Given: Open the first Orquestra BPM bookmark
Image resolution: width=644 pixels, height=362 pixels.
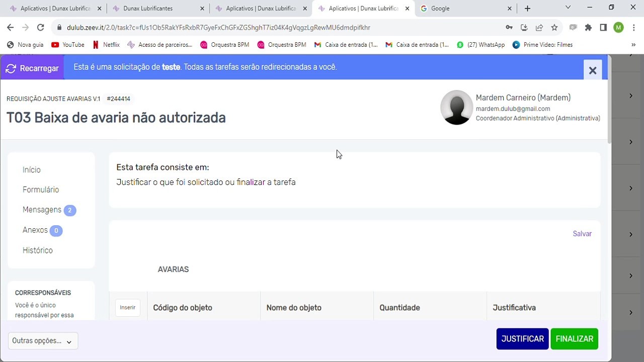Looking at the screenshot, I should pos(224,45).
